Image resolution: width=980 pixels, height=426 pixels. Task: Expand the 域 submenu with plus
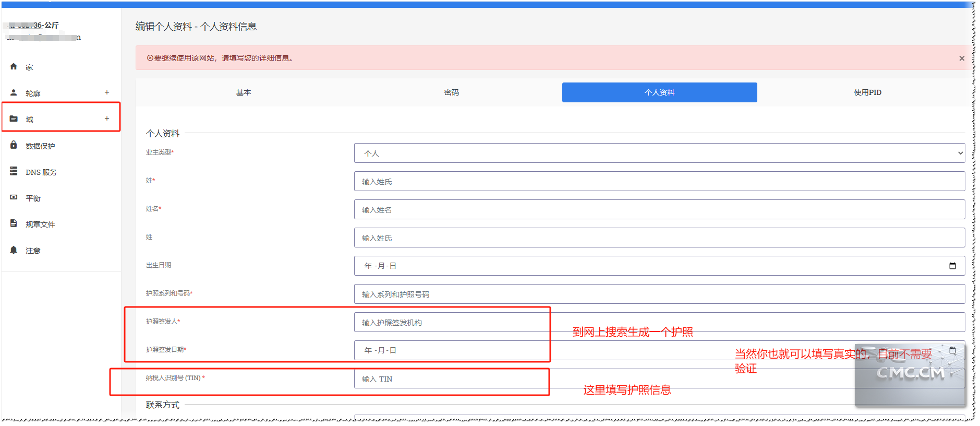pos(107,119)
